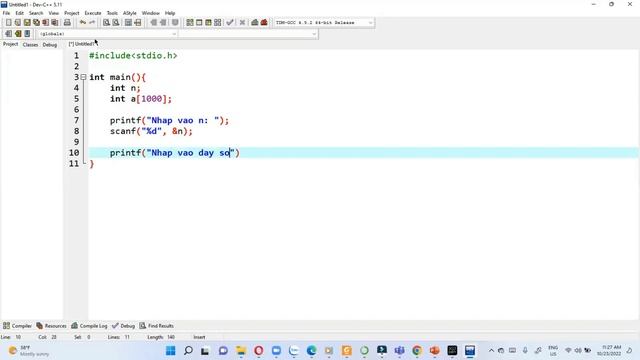
Task: Save the current file using toolbar
Action: 27,22
